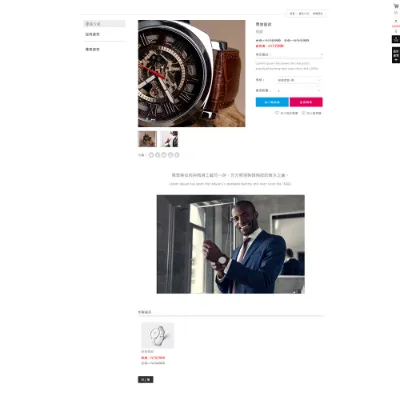This screenshot has width=400, height=400.
Task: Click the small black square icon in floating sidebar
Action: point(396,39)
